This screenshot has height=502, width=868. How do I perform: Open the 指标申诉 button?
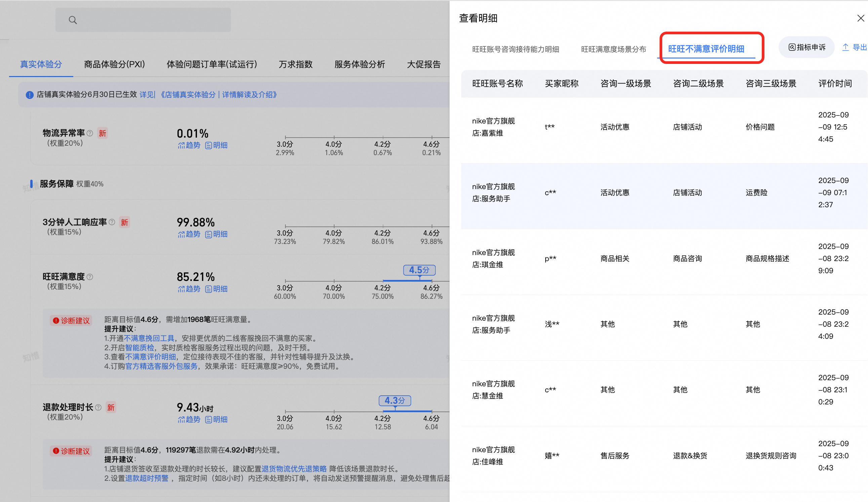coord(806,47)
